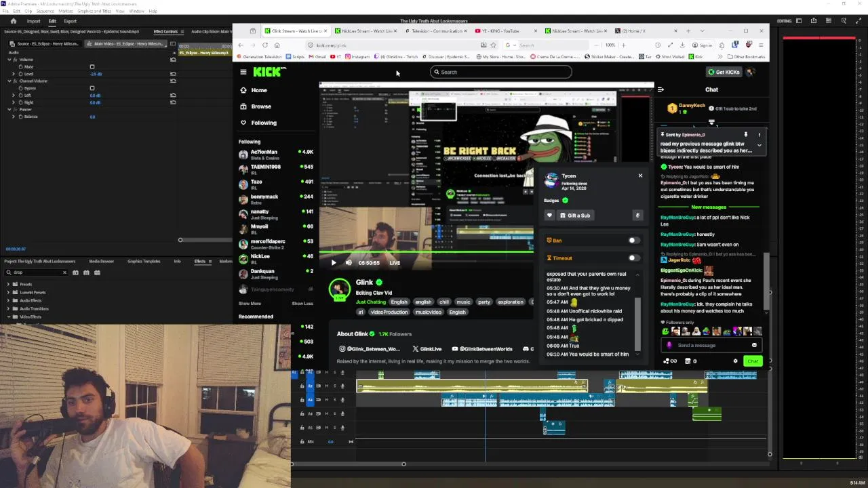This screenshot has height=488, width=868.
Task: Reset the Volume effect in Effect Controls
Action: (x=173, y=60)
